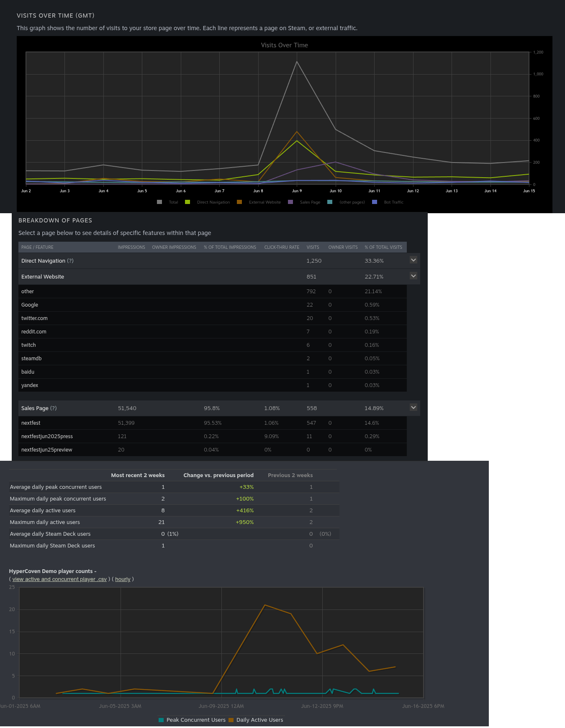Click the Visits Over Time chart title

tap(285, 45)
